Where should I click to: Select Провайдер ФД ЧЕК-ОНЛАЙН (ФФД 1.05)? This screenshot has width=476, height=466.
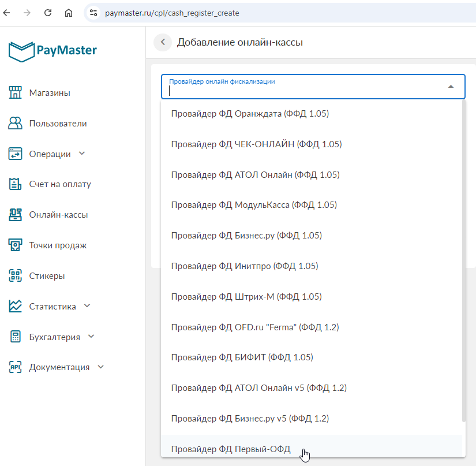pyautogui.click(x=312, y=144)
